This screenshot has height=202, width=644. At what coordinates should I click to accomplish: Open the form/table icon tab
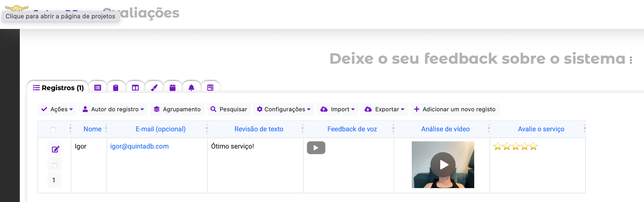[x=98, y=88]
